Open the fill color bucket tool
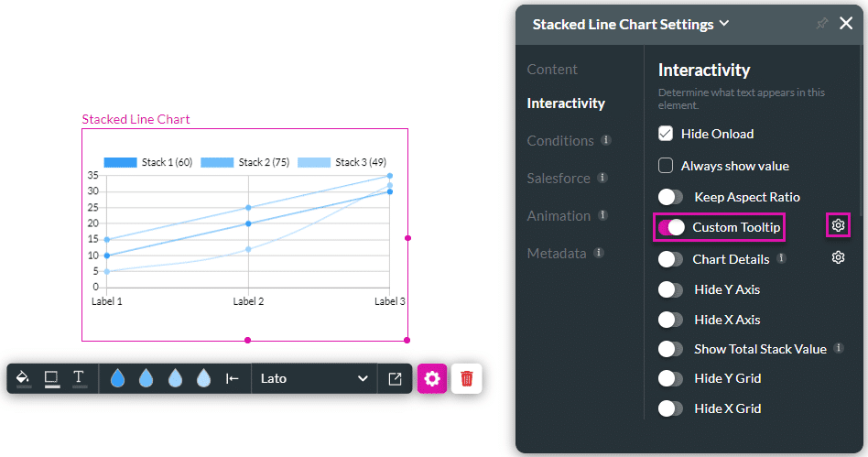 click(x=24, y=378)
